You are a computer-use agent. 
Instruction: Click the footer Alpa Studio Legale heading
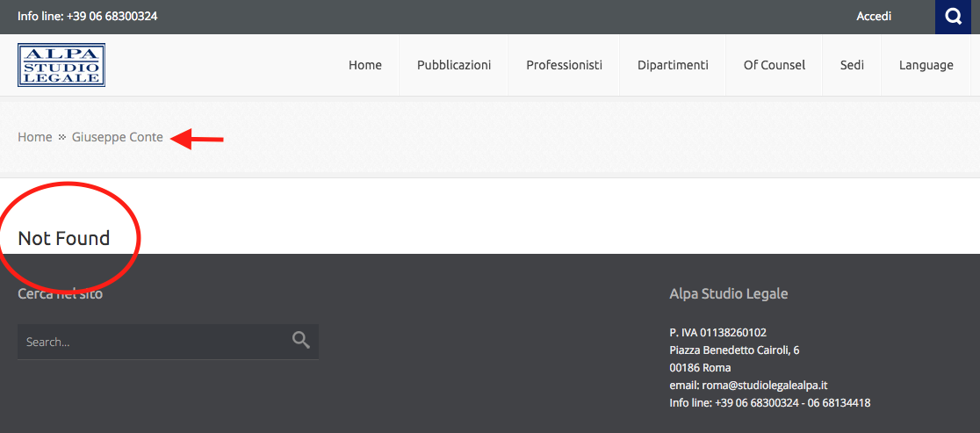point(728,293)
